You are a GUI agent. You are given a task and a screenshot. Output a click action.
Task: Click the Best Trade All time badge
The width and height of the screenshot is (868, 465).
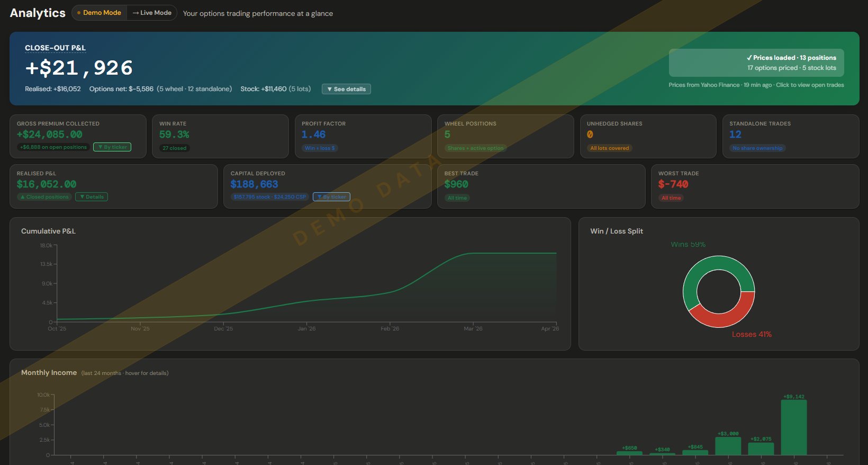coord(457,198)
